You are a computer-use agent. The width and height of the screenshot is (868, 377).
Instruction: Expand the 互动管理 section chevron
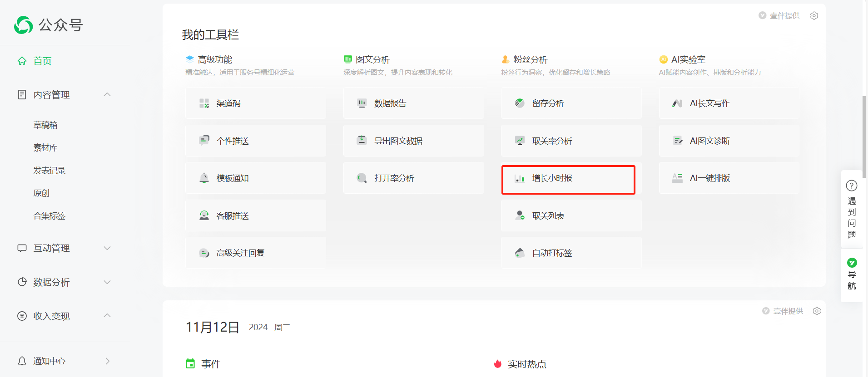[107, 248]
